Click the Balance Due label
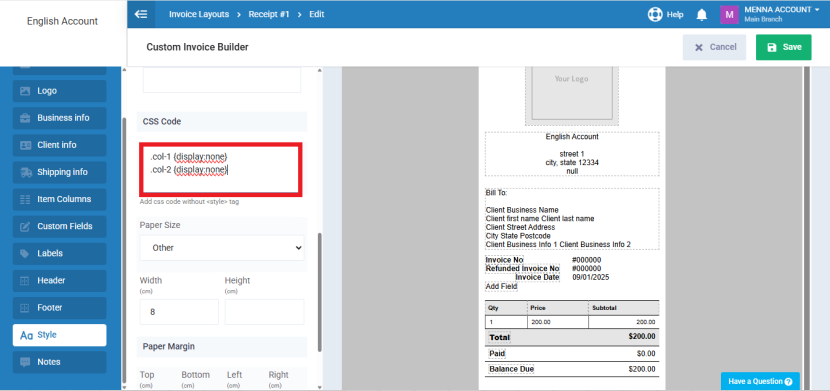Image resolution: width=830 pixels, height=391 pixels. 511,369
